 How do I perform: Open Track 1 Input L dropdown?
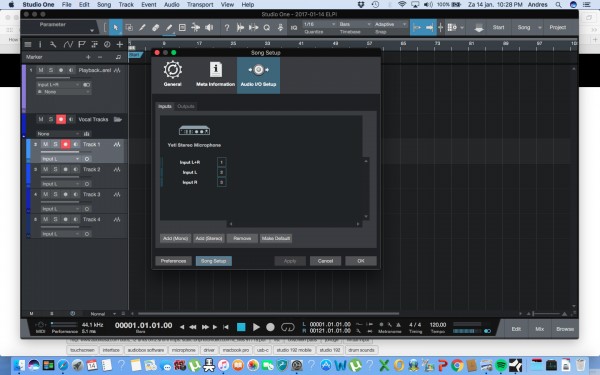(x=60, y=158)
